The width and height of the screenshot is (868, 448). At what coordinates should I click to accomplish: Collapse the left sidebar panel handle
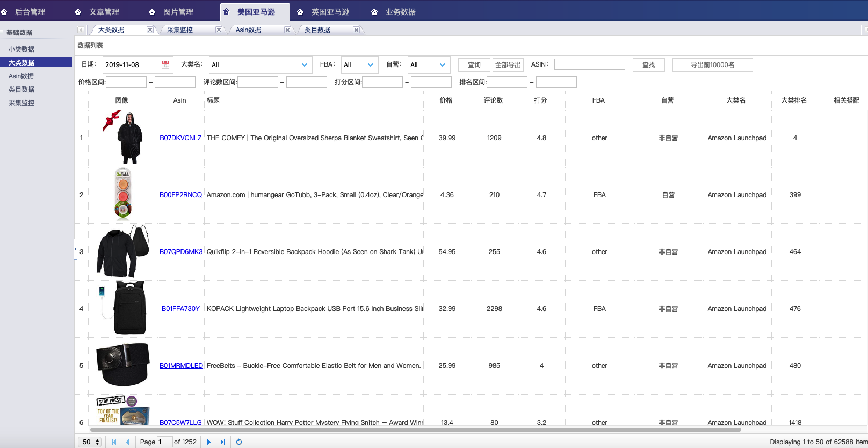point(76,249)
